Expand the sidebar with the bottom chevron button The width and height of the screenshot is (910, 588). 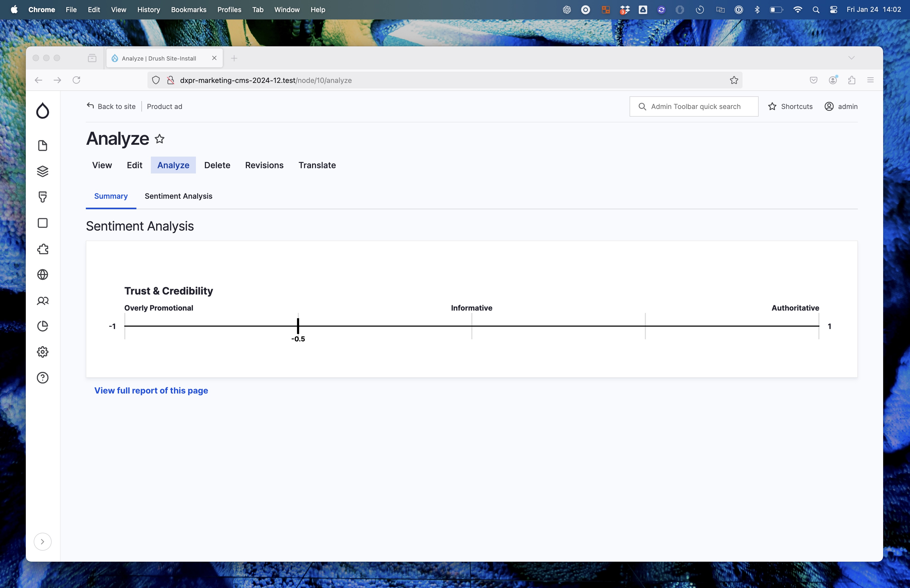[x=42, y=541]
